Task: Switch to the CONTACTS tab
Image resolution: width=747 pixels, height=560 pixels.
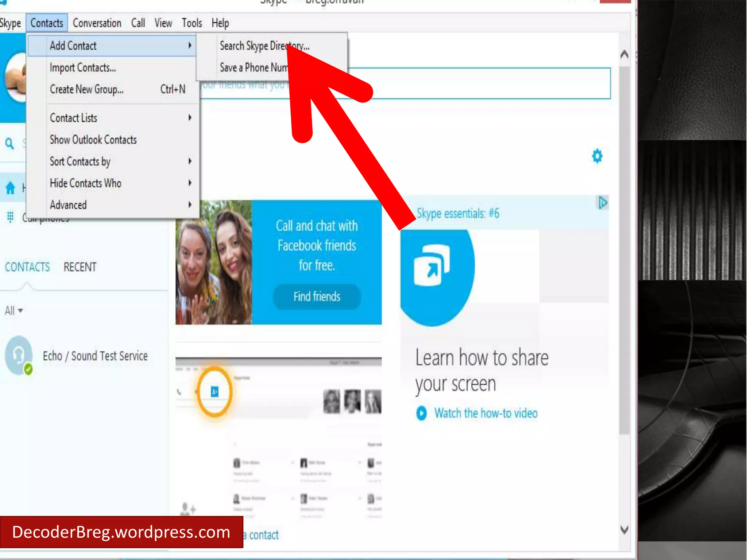Action: (x=27, y=267)
